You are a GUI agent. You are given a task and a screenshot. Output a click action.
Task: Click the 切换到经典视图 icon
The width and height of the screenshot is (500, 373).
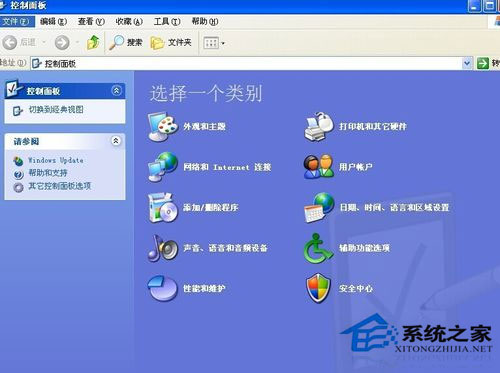(x=18, y=111)
